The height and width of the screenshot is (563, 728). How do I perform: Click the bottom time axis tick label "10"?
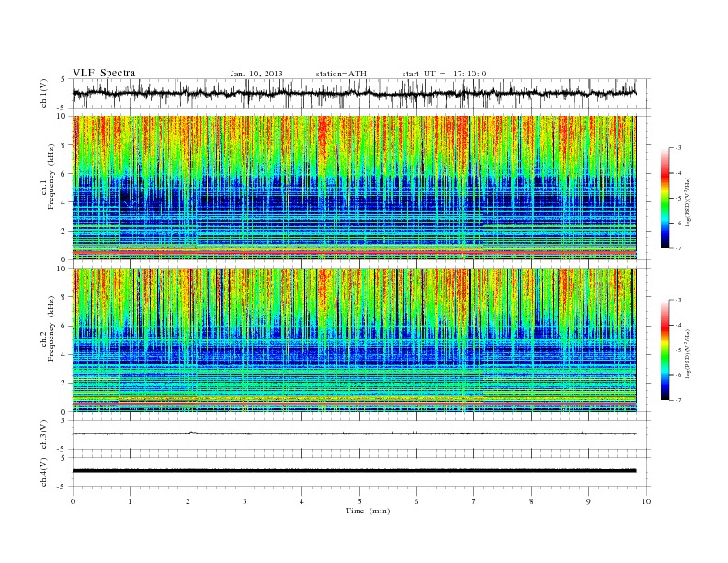[x=646, y=501]
